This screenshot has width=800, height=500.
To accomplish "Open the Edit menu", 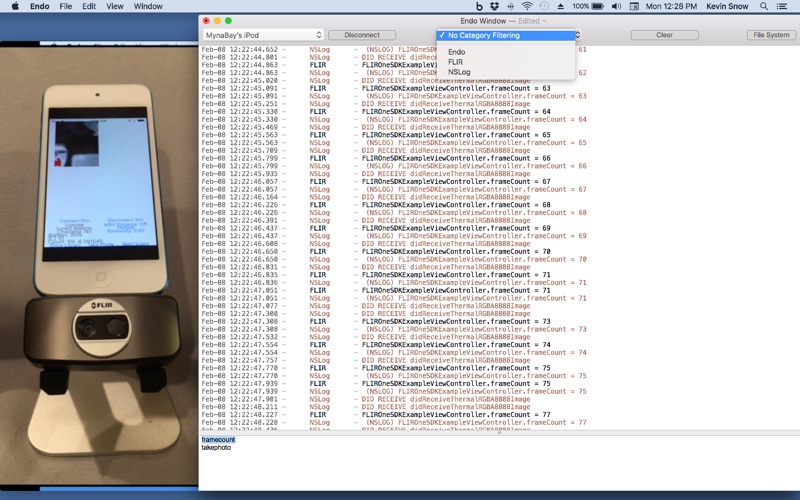I will 89,6.
